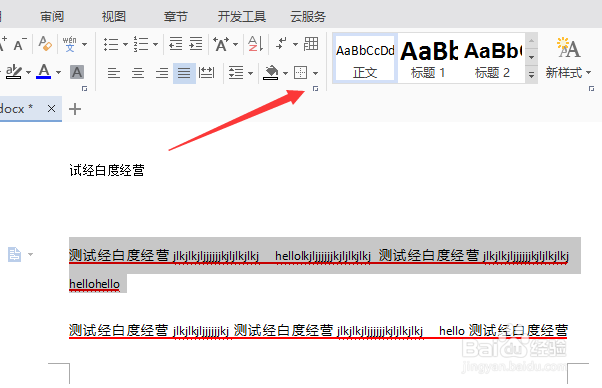Screen dimensions: 602x388
Task: Apply distributed alignment
Action: pyautogui.click(x=207, y=73)
